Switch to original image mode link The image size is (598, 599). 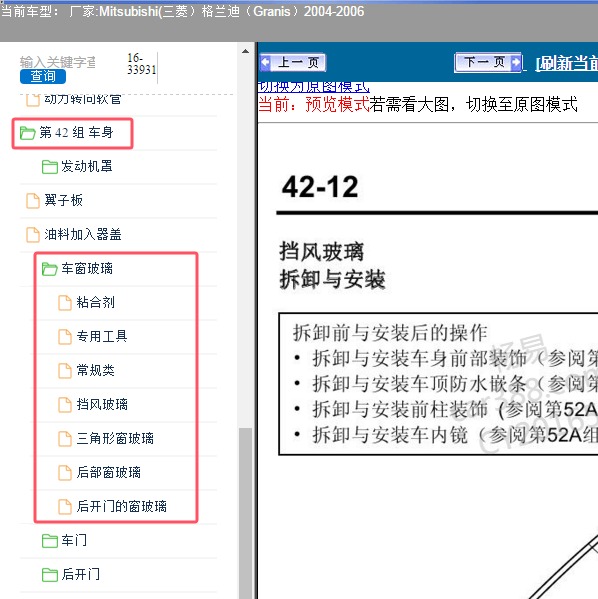coord(314,87)
